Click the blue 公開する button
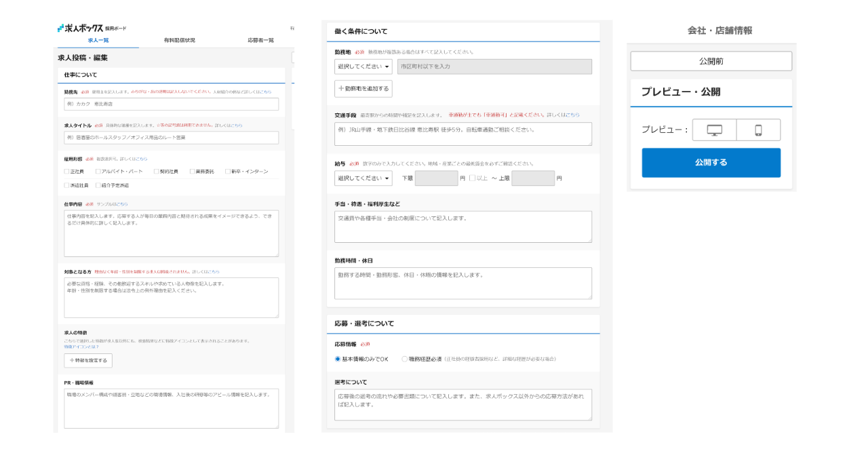The height and width of the screenshot is (449, 868). 711,163
